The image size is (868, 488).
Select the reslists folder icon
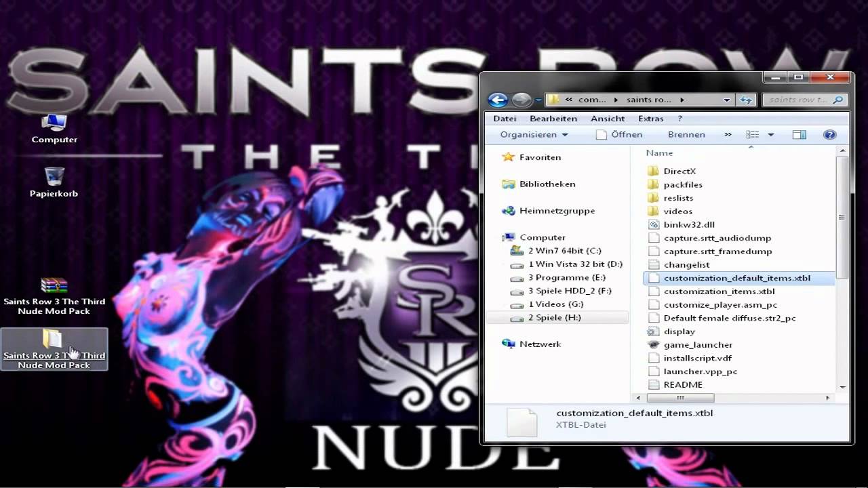(653, 198)
